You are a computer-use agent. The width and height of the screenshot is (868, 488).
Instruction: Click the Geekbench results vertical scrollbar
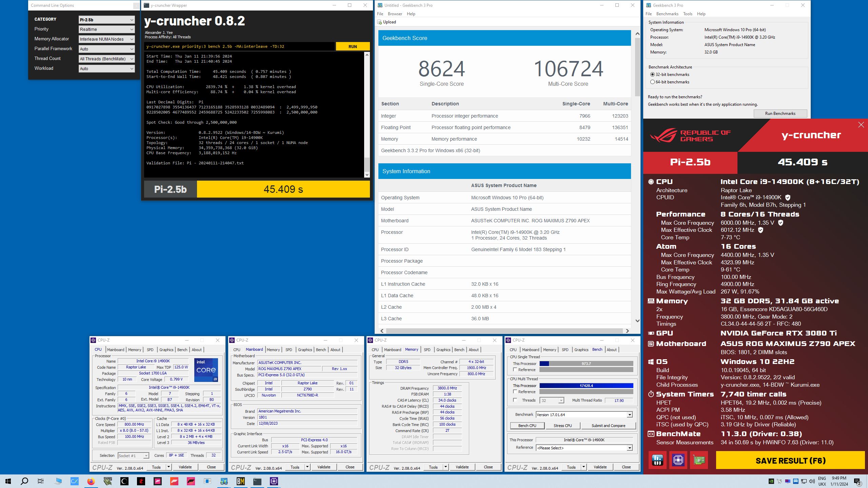coord(637,177)
